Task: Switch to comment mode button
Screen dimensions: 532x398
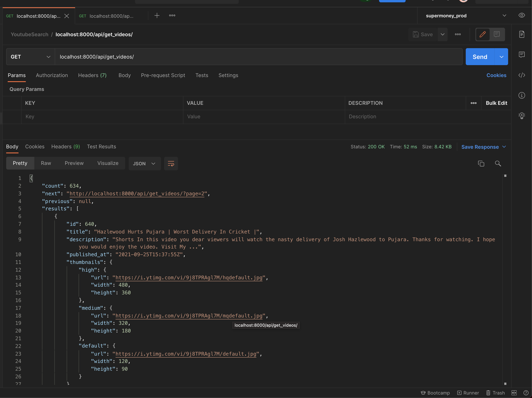Action: (497, 34)
